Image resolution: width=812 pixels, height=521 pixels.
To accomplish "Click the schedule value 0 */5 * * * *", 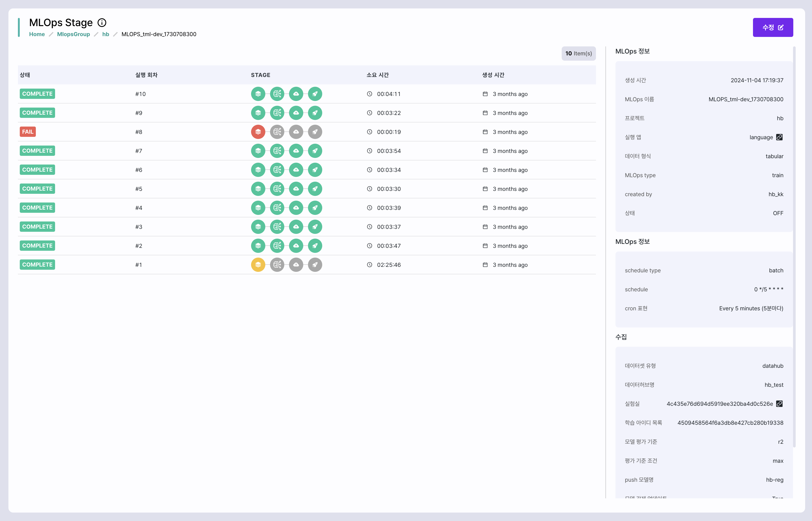I will 768,289.
